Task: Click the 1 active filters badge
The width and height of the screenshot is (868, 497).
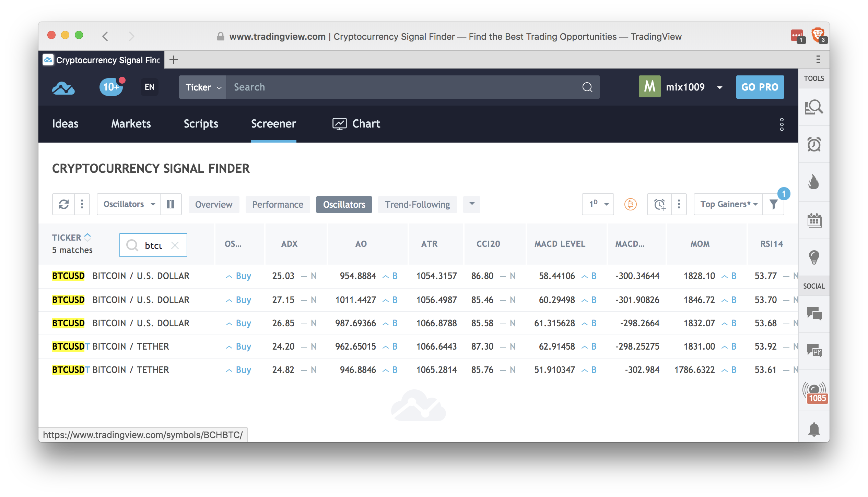Action: pyautogui.click(x=784, y=194)
